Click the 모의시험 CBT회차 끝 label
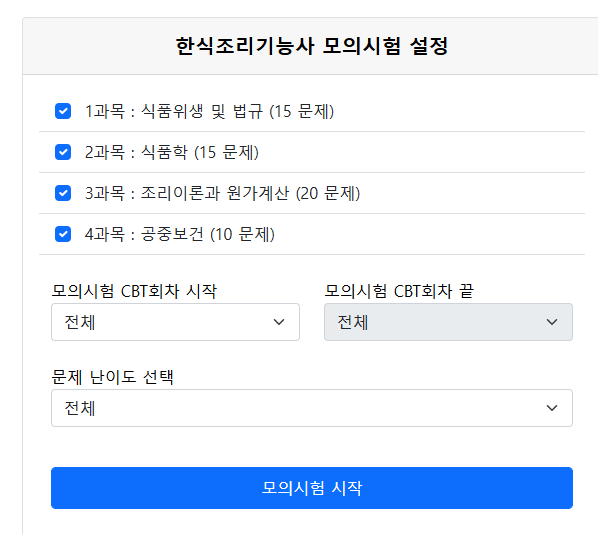The width and height of the screenshot is (598, 534). point(399,291)
